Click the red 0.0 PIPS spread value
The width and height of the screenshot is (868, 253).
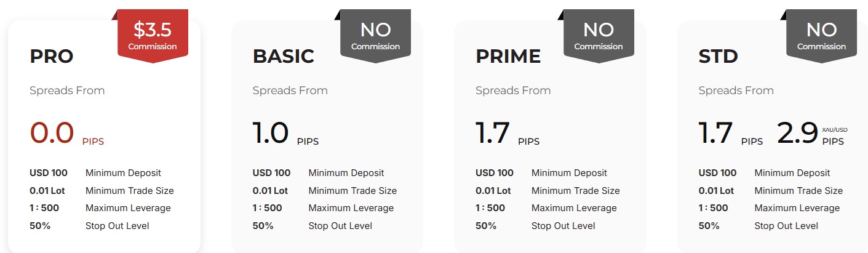(x=67, y=133)
